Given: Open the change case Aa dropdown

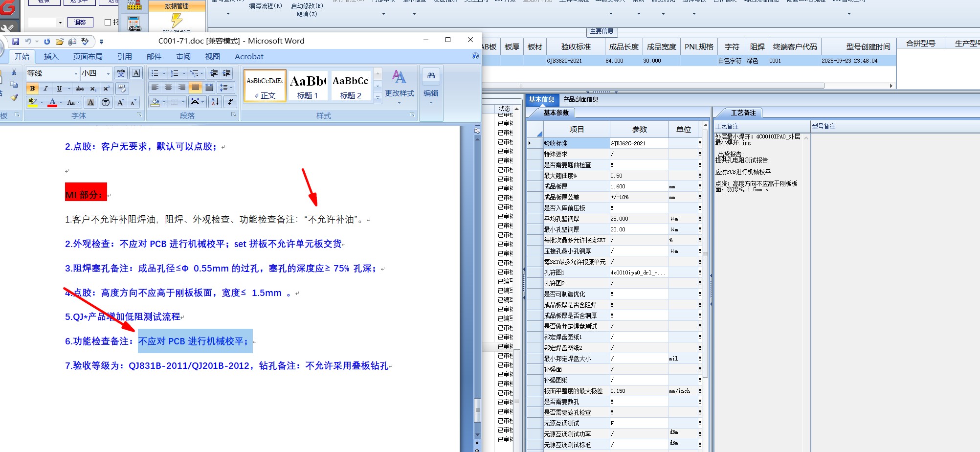Looking at the screenshot, I should tap(73, 102).
